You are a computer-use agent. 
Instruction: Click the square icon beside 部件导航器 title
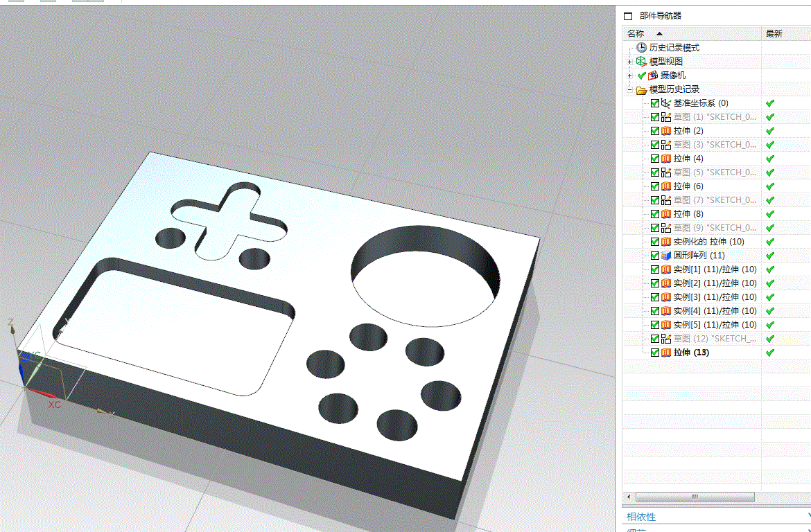(628, 16)
